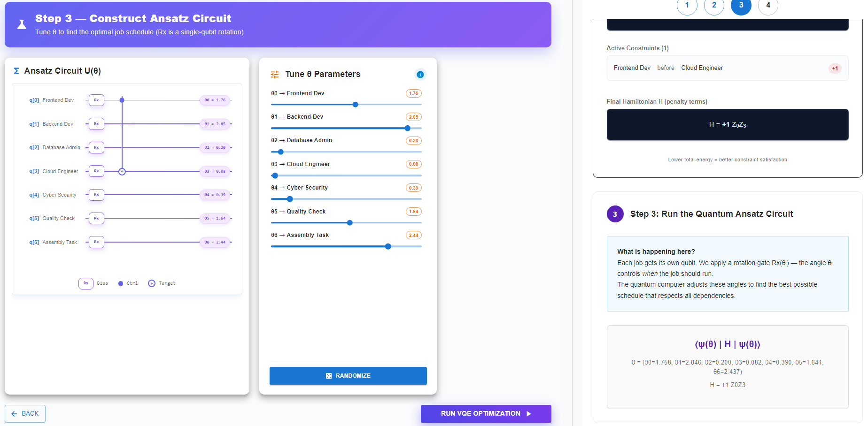This screenshot has width=868, height=426.
Task: Click the Rx gate on the q[0] Frontend Dev wire
Action: (x=96, y=100)
